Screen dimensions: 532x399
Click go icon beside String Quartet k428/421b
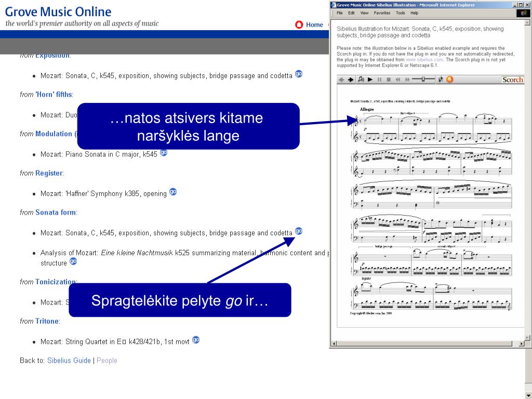pyautogui.click(x=196, y=340)
